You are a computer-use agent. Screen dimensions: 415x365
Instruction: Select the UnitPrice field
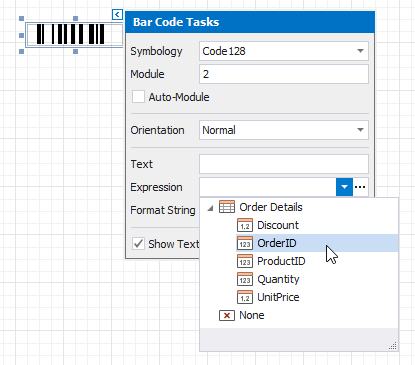coord(278,297)
